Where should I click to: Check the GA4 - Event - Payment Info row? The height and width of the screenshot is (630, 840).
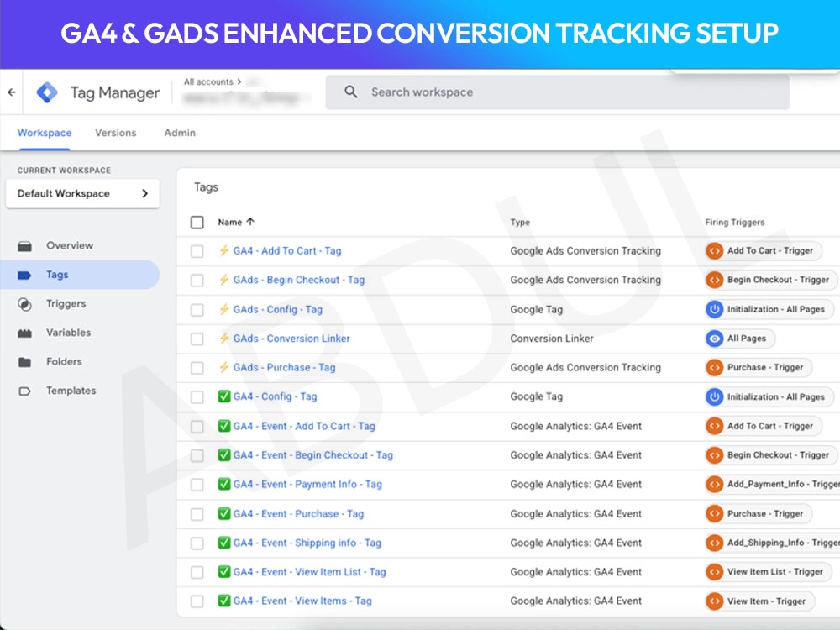(x=197, y=485)
